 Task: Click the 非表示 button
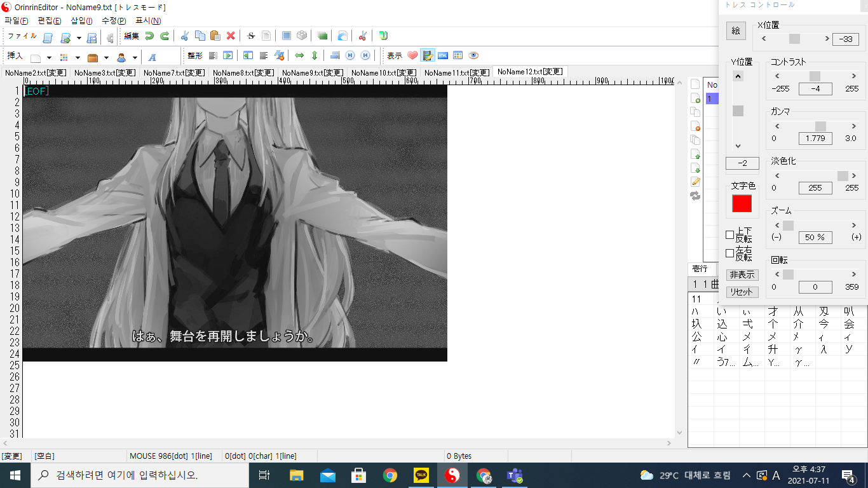click(742, 275)
